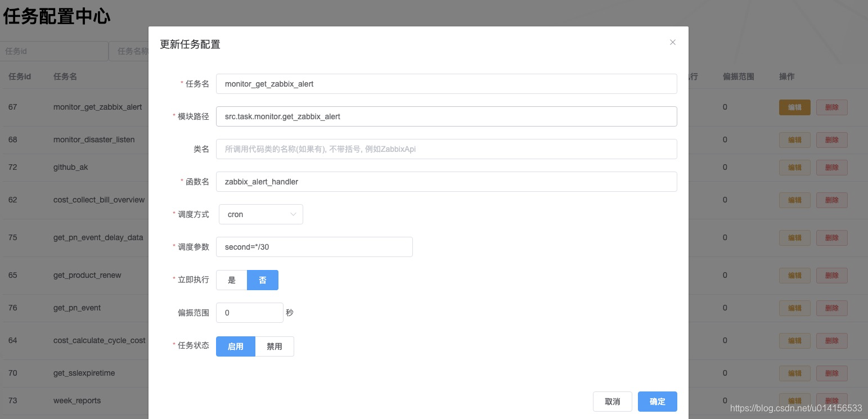Click cost_collect_bill_overview in the table
This screenshot has width=868, height=419.
click(x=99, y=200)
